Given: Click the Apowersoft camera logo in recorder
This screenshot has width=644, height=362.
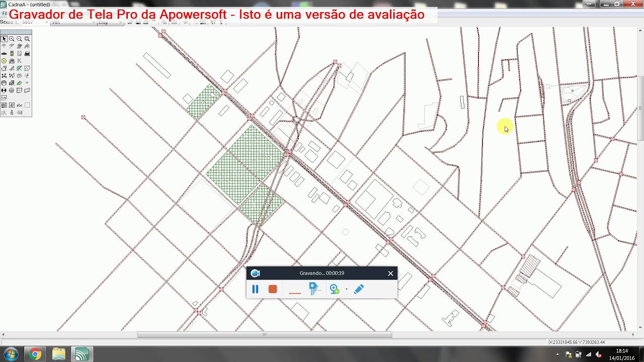Looking at the screenshot, I should 255,273.
